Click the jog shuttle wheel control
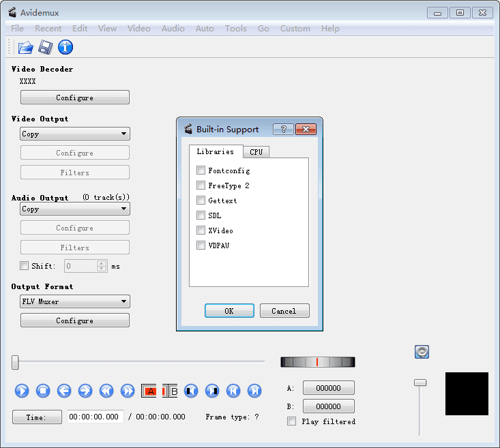Viewport: 500px width, 448px height. tap(318, 362)
